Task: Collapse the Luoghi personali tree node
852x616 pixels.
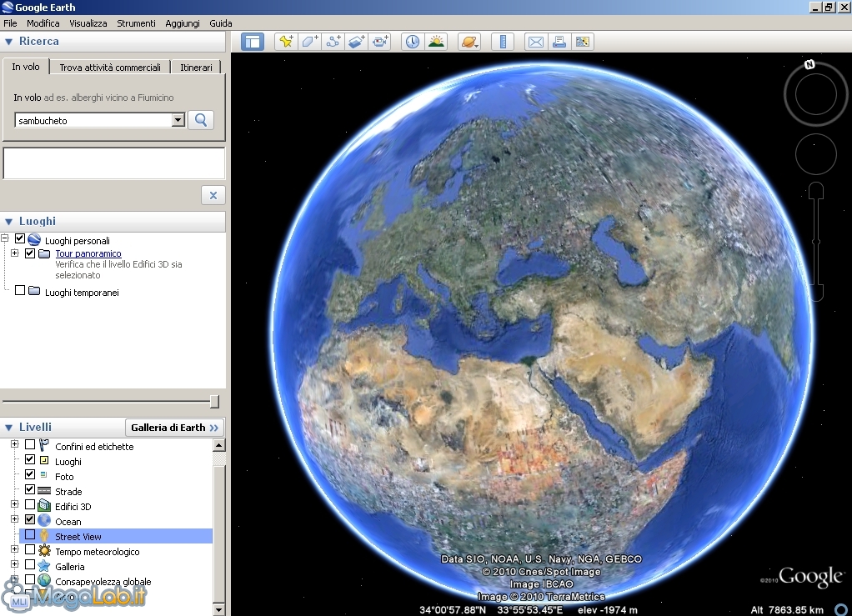Action: 5,238
